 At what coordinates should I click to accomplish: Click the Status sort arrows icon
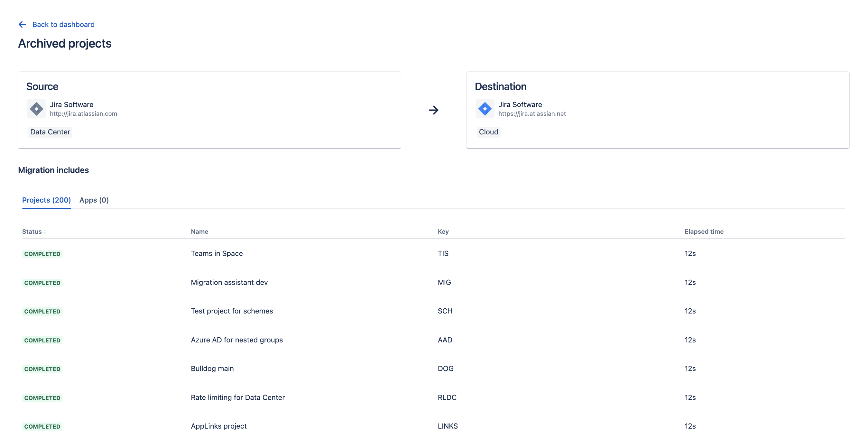tap(45, 232)
